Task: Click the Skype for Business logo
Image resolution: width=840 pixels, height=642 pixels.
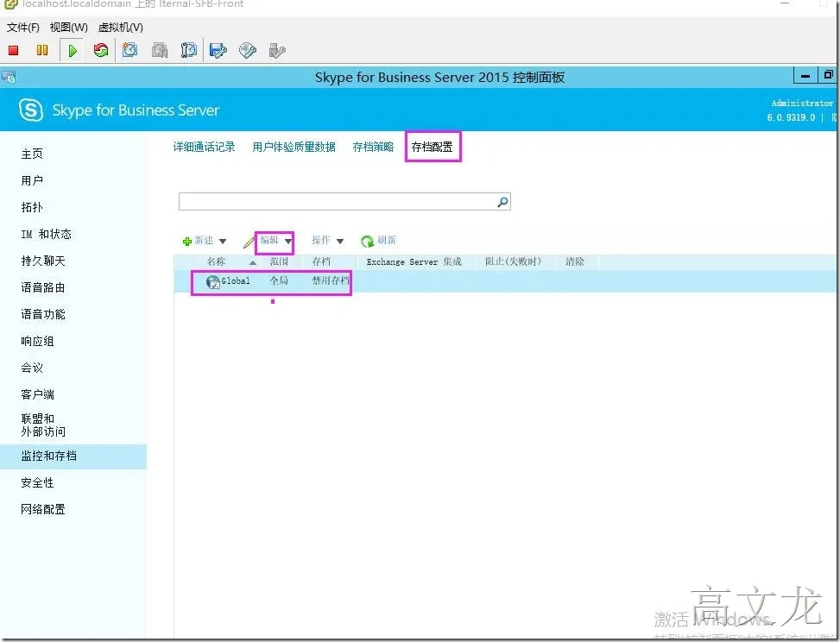Action: click(30, 110)
